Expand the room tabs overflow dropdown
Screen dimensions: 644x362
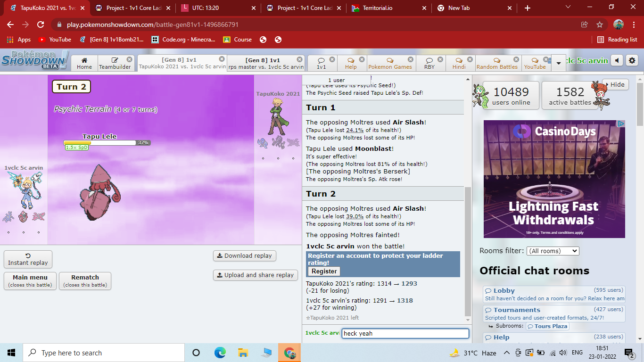(559, 63)
